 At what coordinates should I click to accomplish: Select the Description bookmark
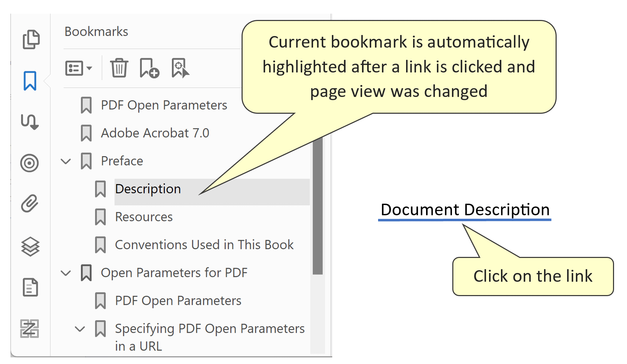coord(148,189)
